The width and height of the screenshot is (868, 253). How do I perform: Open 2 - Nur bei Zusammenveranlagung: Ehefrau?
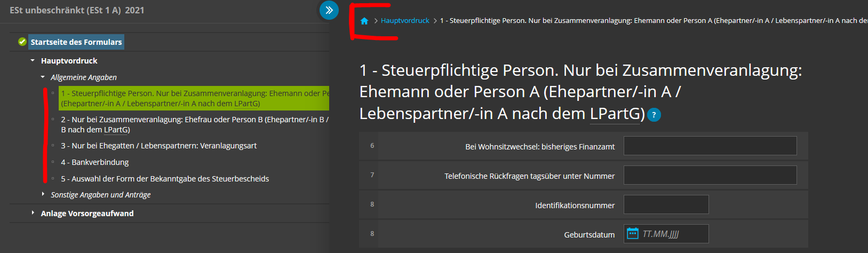click(195, 124)
